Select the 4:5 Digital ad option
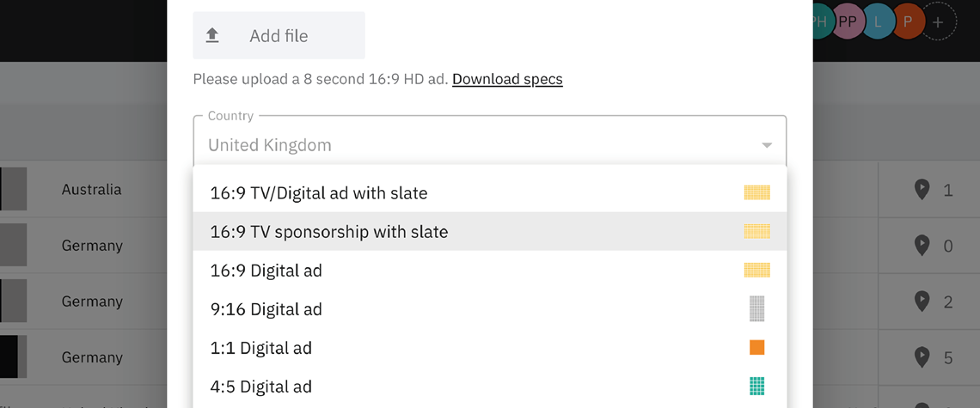 click(490, 387)
